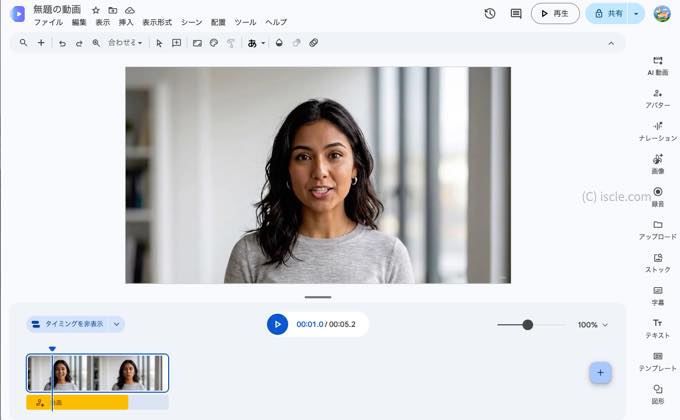Open the 録音 recording panel

657,197
